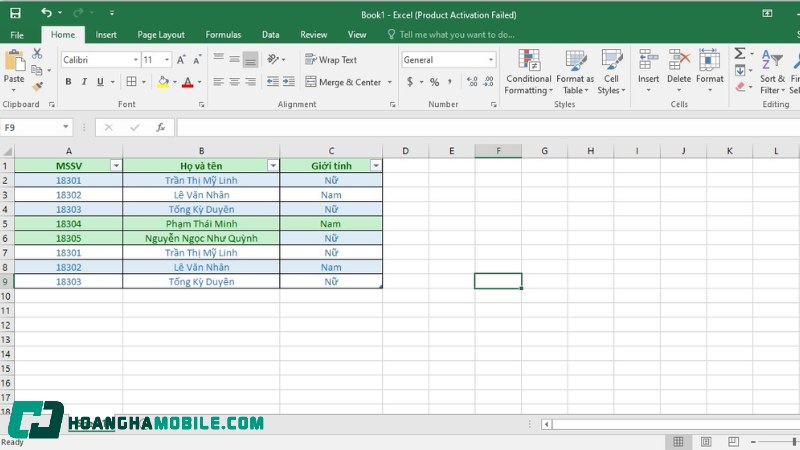
Task: Open the Insert Function fx button
Action: coord(160,128)
